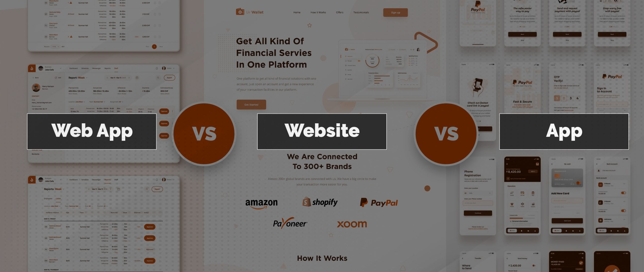Open the Home menu item

(x=297, y=12)
